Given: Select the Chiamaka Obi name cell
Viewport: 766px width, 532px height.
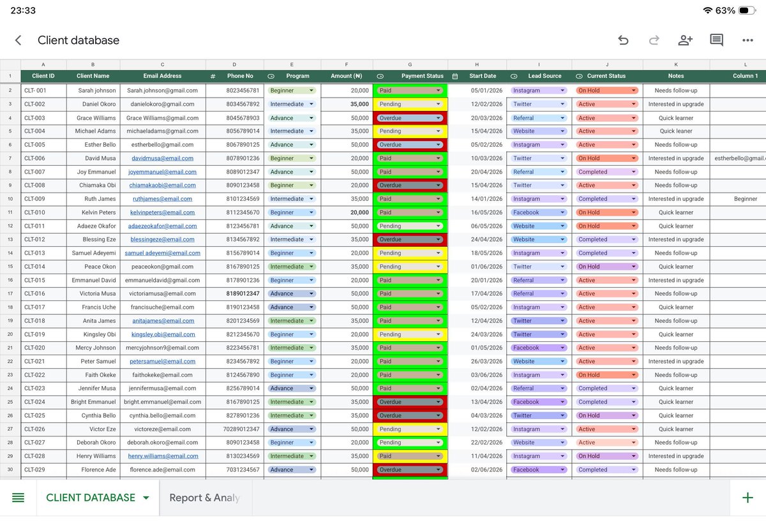Looking at the screenshot, I should [x=93, y=185].
